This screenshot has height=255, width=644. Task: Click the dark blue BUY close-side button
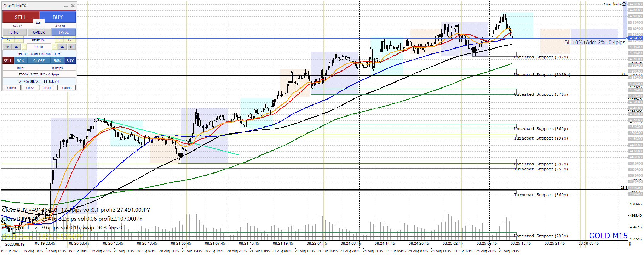coord(70,61)
